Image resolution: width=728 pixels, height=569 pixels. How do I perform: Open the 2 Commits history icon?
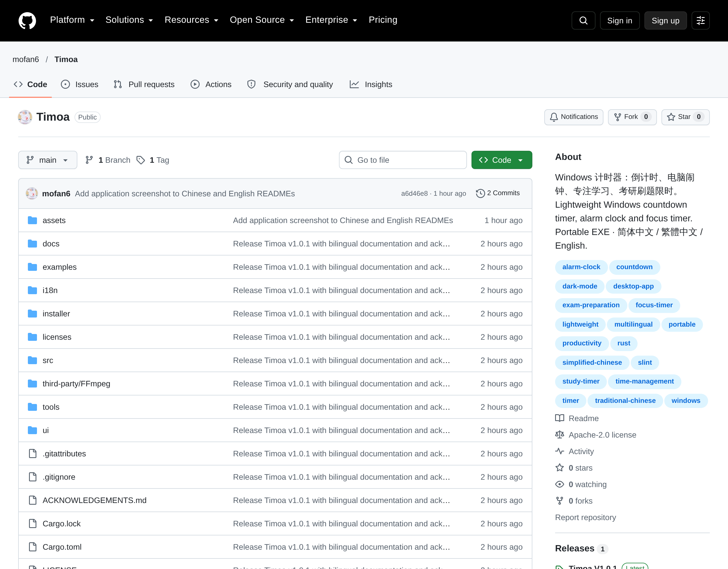[480, 193]
